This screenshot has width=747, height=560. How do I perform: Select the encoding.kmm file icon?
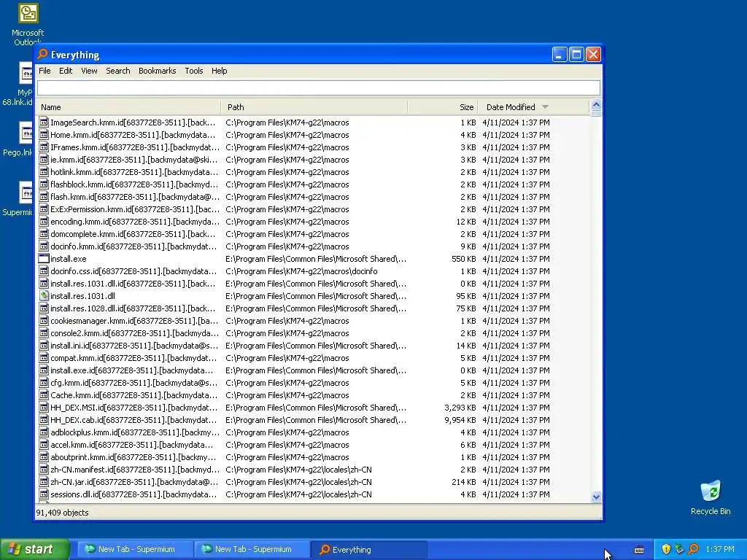tap(44, 222)
